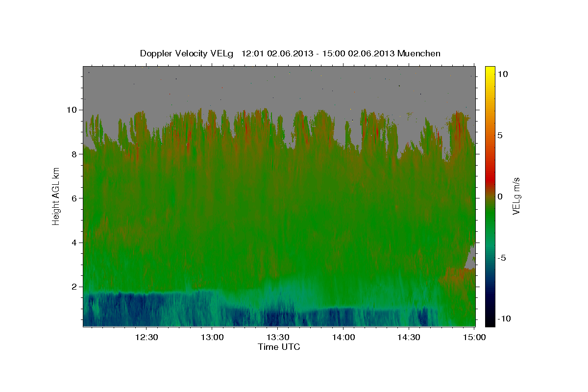588x392 pixels.
Task: Click the 13:00 time tick label
Action: click(x=212, y=337)
